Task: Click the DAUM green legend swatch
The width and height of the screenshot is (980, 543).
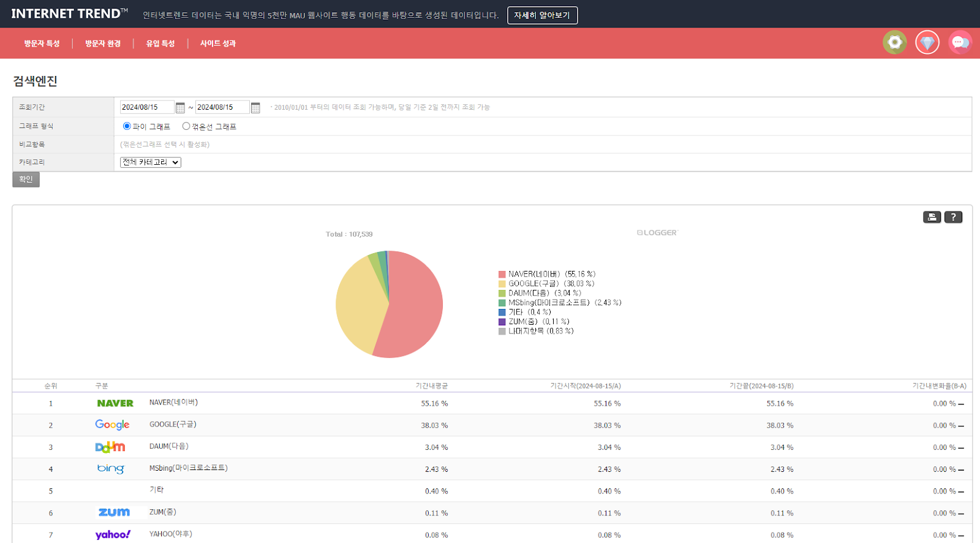Action: click(502, 294)
